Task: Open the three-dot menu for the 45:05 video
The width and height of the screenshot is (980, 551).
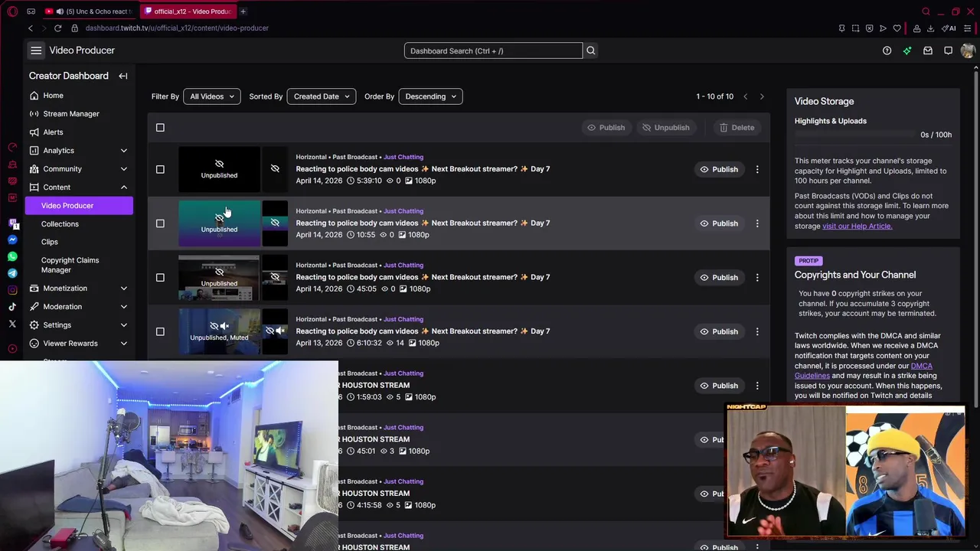Action: [x=757, y=277]
